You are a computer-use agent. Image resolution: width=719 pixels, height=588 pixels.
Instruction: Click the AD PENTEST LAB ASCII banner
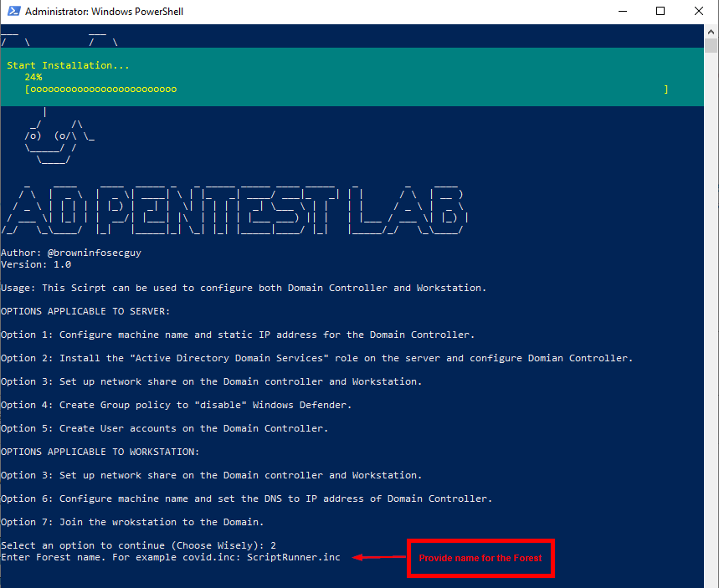click(x=234, y=210)
